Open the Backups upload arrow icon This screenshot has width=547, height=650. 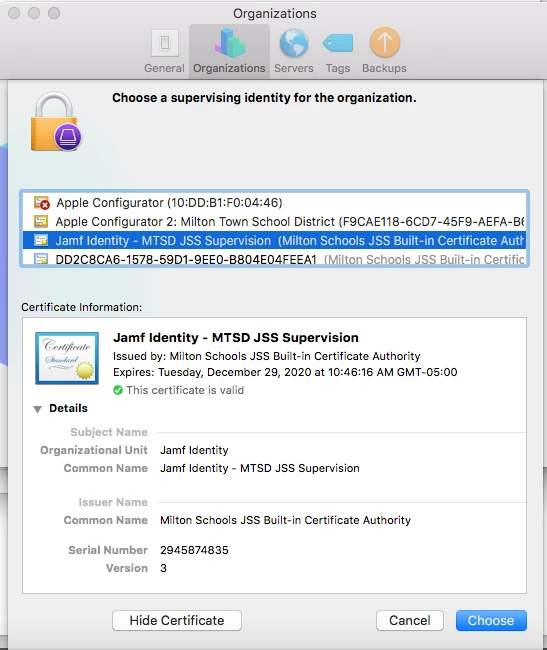coord(385,42)
